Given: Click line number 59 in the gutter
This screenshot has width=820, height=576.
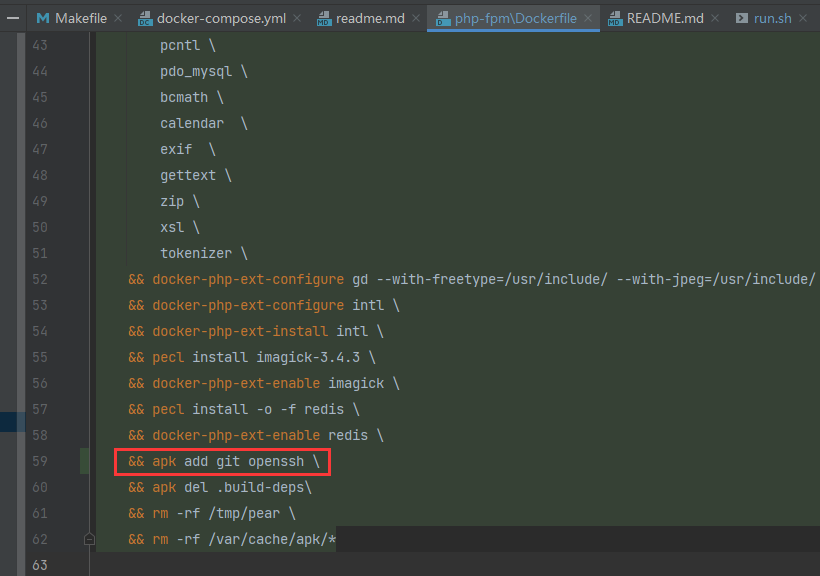Looking at the screenshot, I should [x=40, y=461].
